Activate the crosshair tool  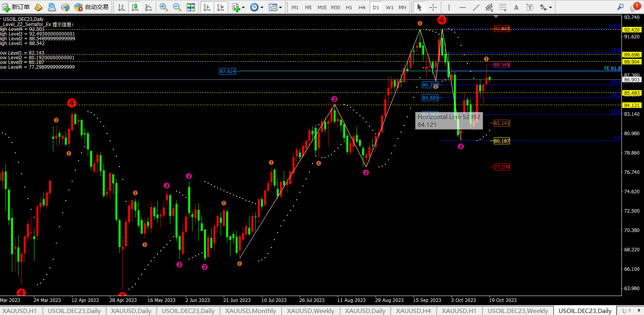433,7
